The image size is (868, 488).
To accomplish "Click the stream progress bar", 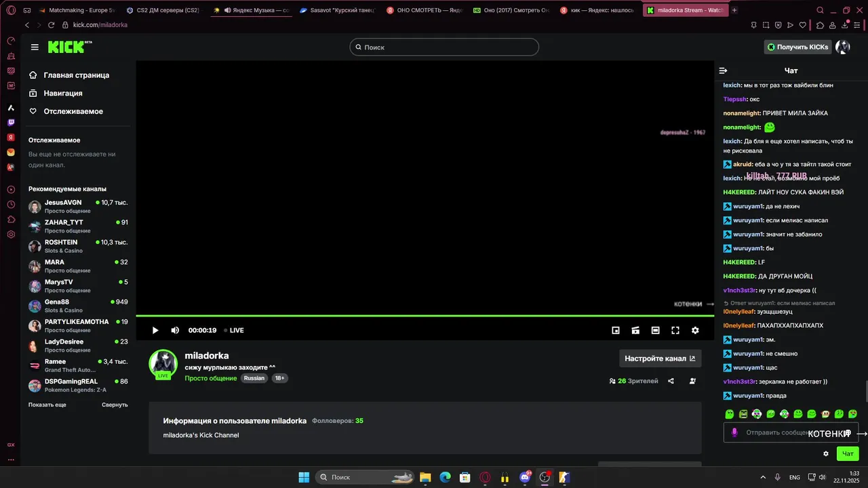I will point(425,316).
